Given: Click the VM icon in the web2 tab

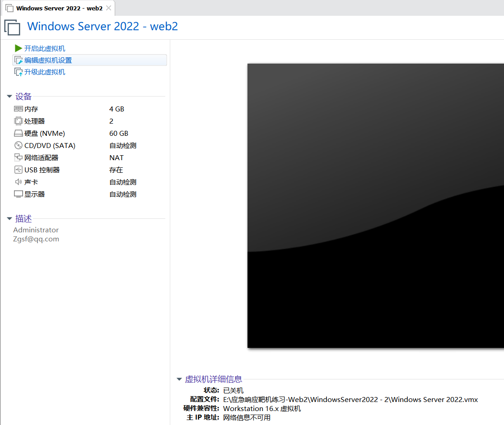Looking at the screenshot, I should coord(9,8).
